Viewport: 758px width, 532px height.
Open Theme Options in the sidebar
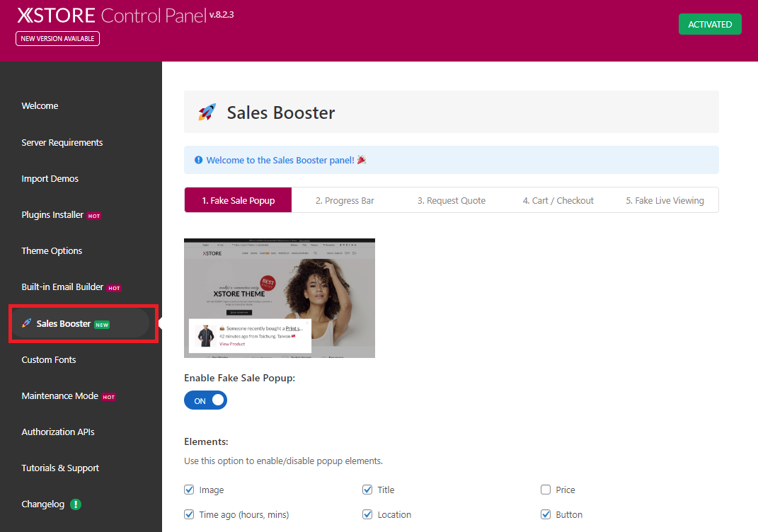coord(52,250)
